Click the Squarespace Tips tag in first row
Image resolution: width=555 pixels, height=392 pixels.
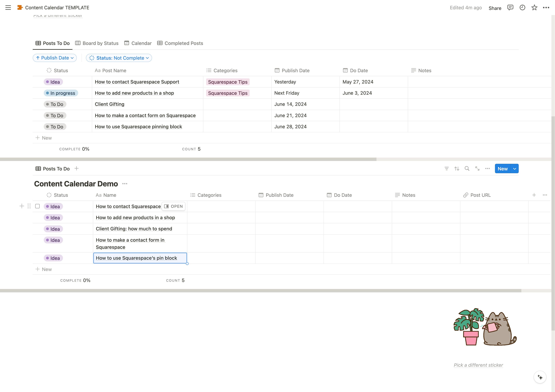click(227, 82)
